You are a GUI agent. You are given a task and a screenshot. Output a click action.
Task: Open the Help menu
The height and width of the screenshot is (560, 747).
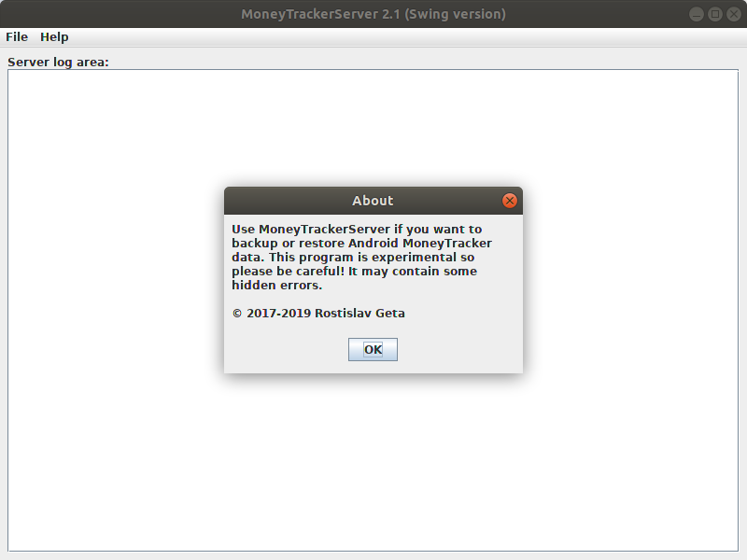coord(54,37)
